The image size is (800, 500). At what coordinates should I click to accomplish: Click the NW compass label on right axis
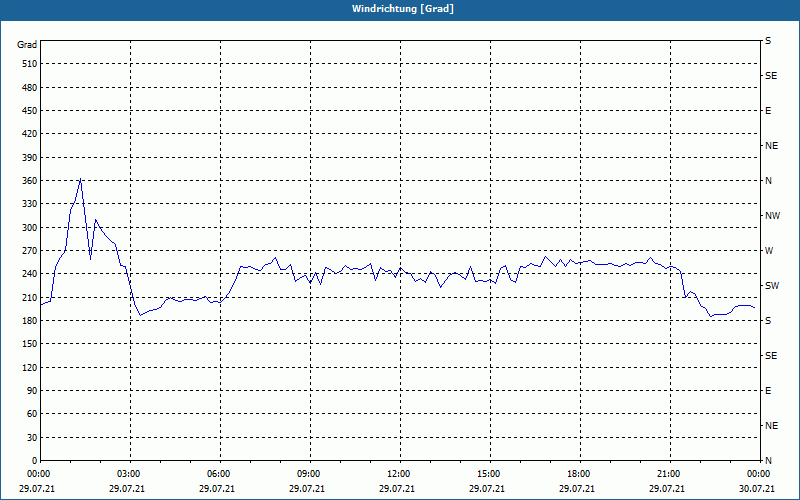tap(772, 216)
